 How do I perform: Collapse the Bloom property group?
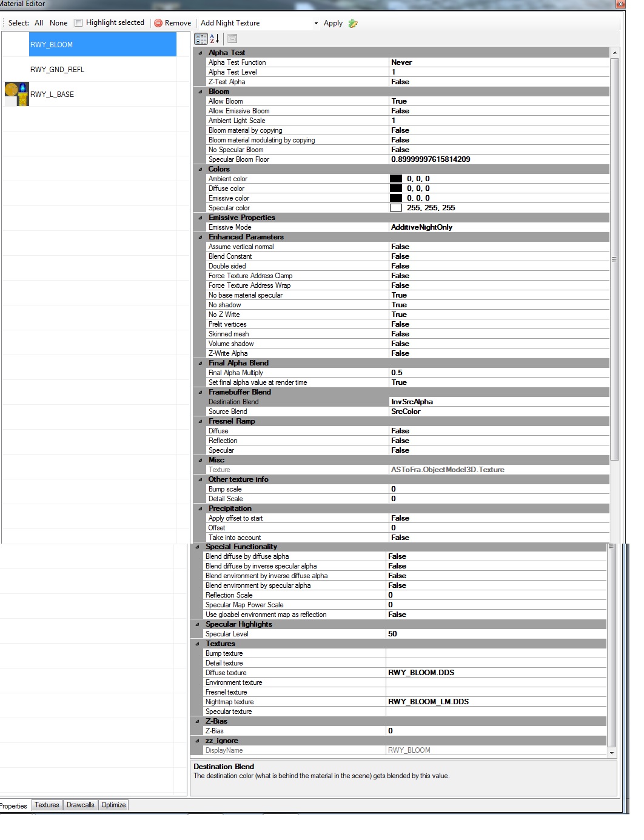[201, 92]
